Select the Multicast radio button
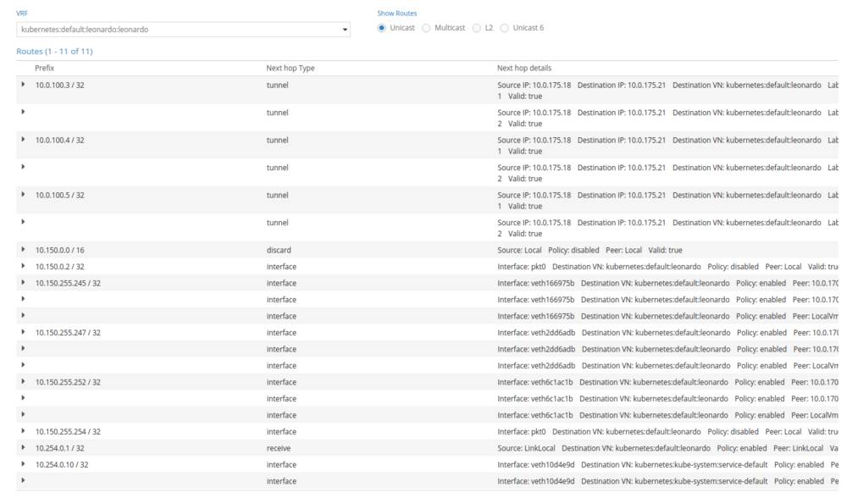Screen dimensions: 858x504 coord(426,28)
